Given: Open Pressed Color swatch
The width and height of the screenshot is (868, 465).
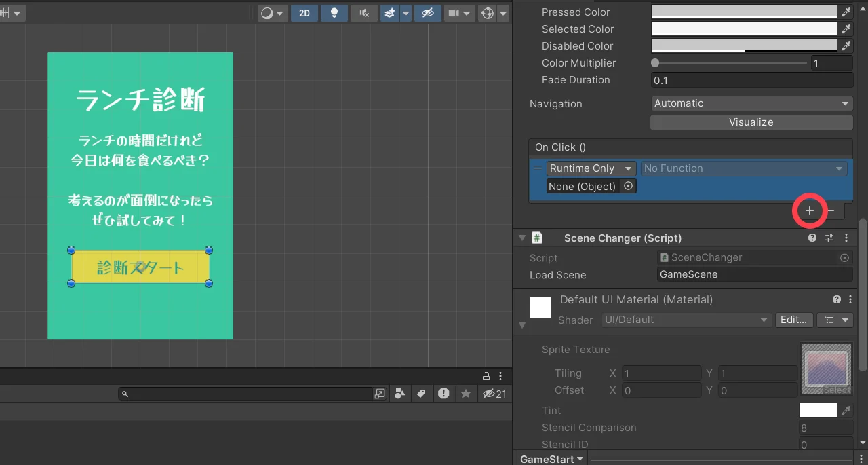Looking at the screenshot, I should [x=745, y=12].
